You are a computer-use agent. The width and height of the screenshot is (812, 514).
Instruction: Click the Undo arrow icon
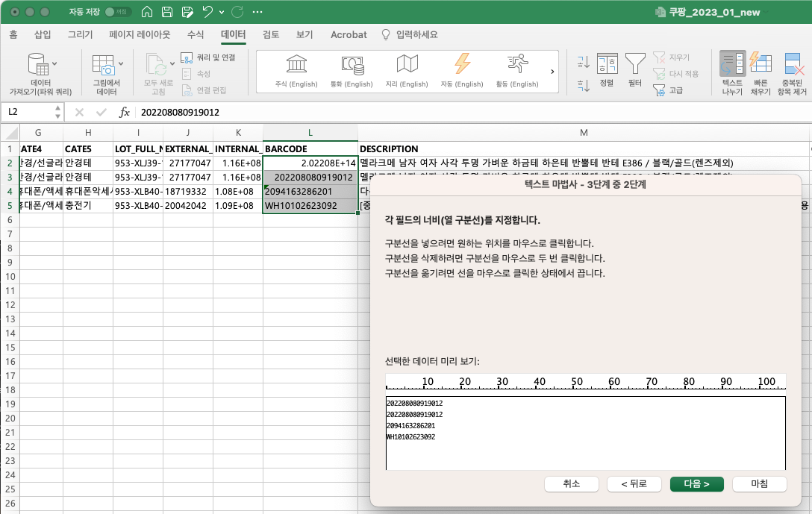208,13
